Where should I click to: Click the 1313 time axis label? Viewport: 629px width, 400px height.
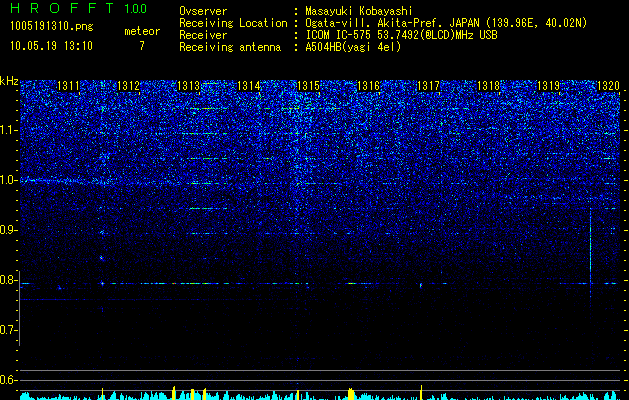coord(188,86)
